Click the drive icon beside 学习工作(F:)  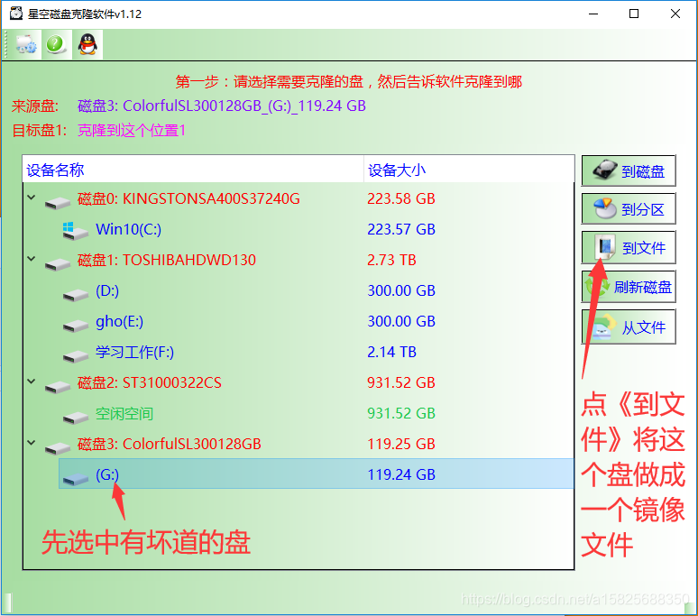[75, 356]
